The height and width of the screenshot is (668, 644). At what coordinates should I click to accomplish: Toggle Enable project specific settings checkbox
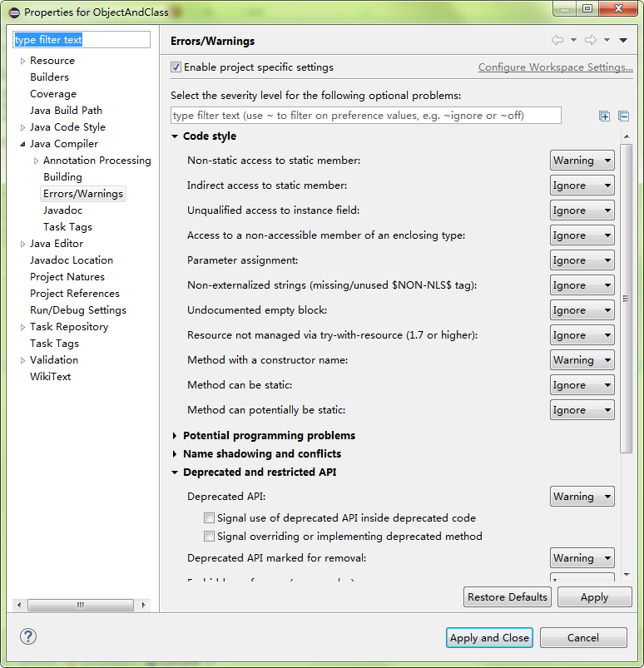pyautogui.click(x=176, y=67)
